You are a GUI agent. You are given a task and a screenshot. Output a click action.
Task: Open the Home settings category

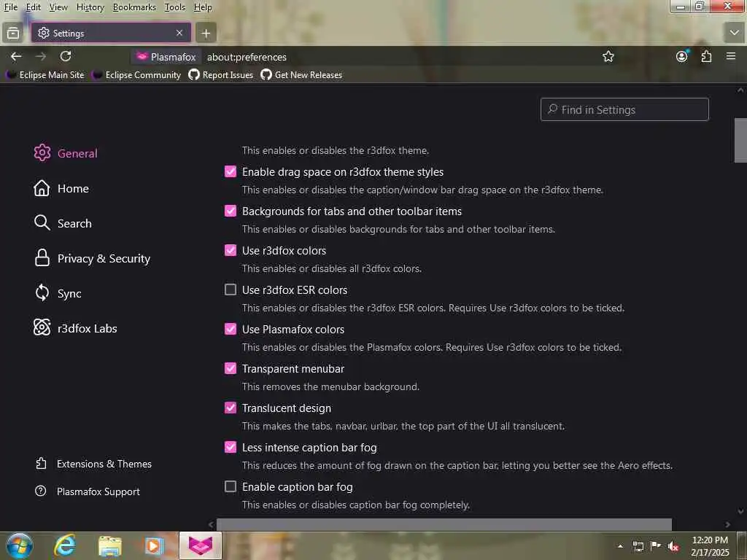pos(61,189)
